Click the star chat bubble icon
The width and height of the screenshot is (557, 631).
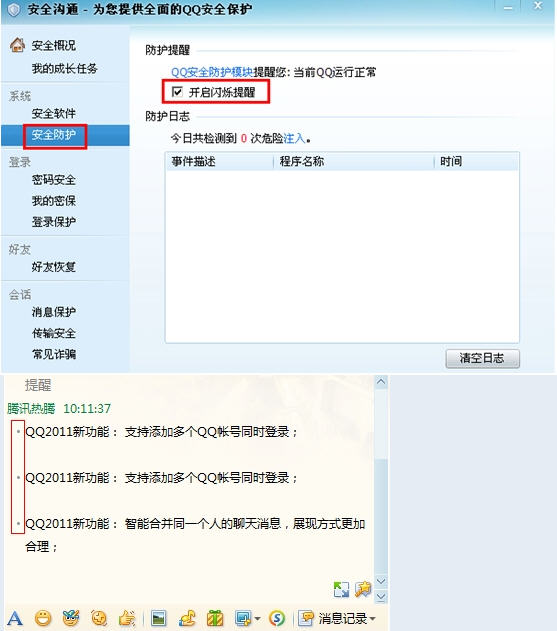363,589
